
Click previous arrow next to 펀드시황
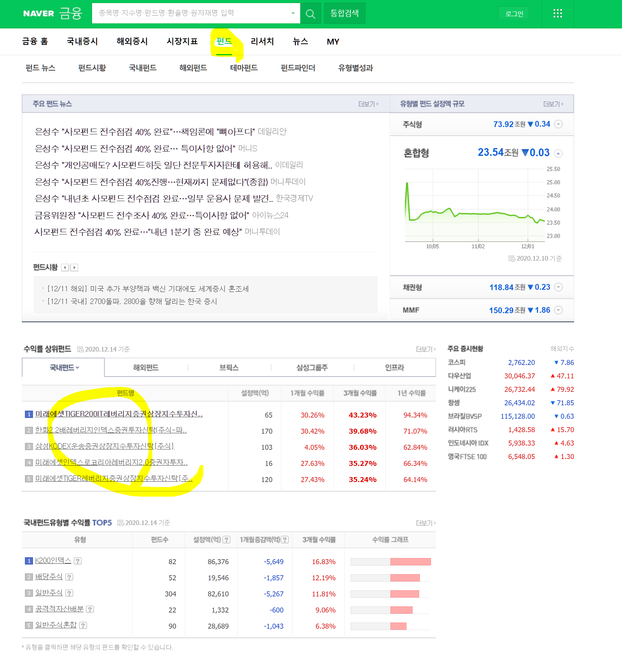pyautogui.click(x=65, y=267)
